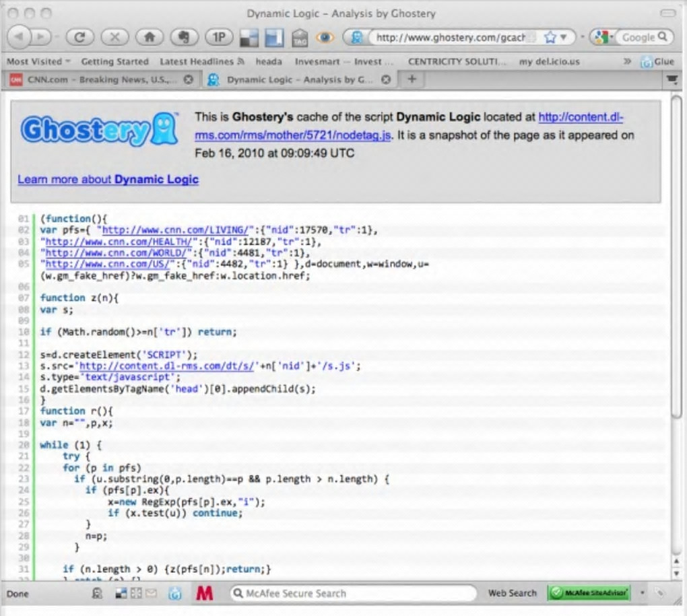Click the Web Search button
687x616 pixels.
coord(512,593)
